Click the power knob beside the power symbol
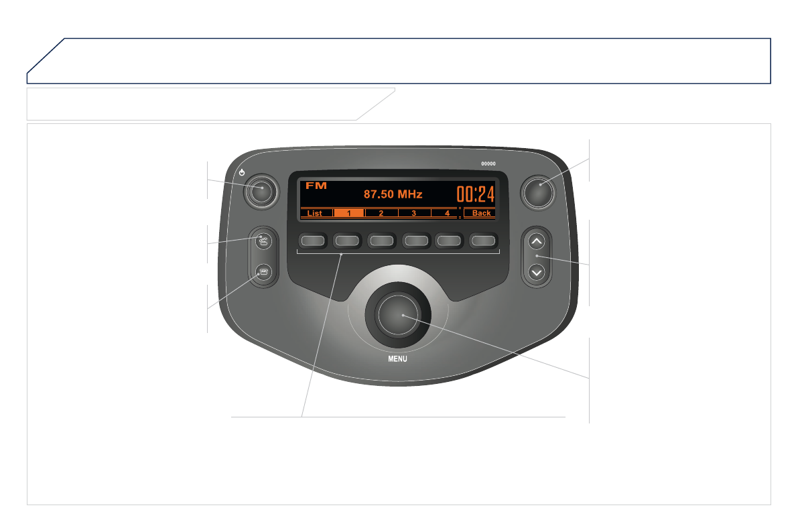The image size is (798, 532). [261, 192]
